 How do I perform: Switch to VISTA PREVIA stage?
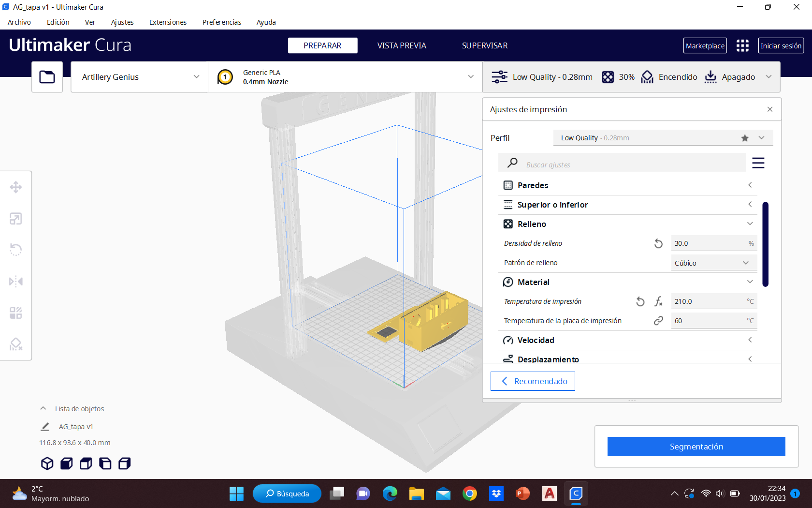pyautogui.click(x=402, y=45)
